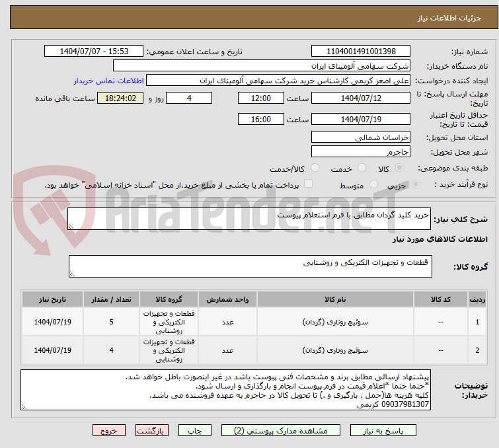The width and height of the screenshot is (499, 448).
Task: Click the announcement date field 1404/07/07 - 15:53
Action: [x=94, y=52]
